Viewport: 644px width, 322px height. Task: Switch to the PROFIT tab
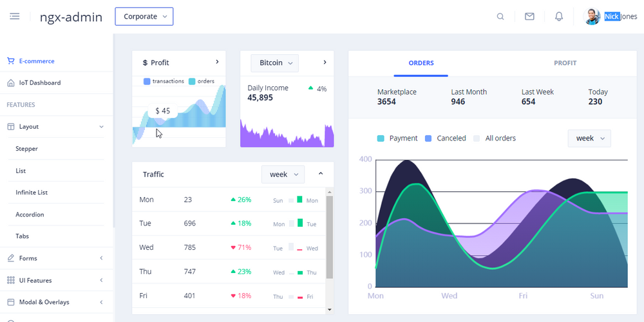tap(565, 63)
